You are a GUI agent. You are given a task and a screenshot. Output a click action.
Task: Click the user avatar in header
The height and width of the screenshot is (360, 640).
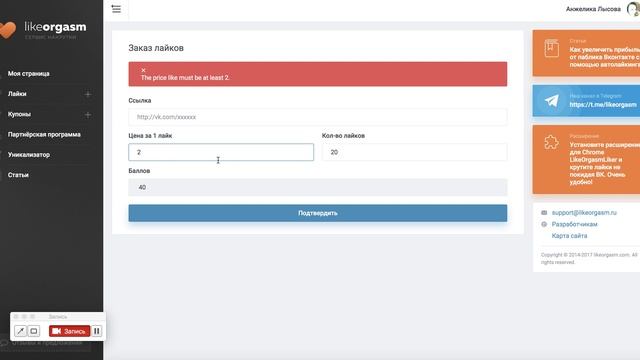coord(633,9)
